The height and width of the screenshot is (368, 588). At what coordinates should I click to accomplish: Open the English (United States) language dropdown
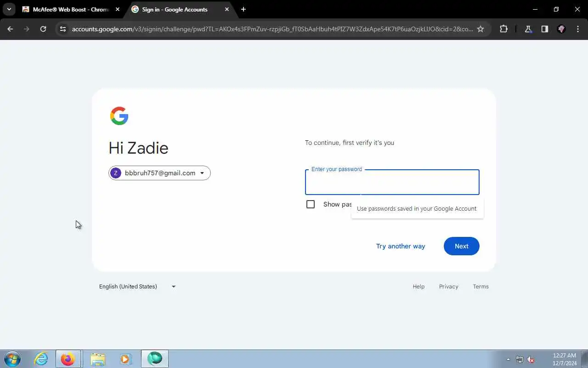click(x=137, y=287)
